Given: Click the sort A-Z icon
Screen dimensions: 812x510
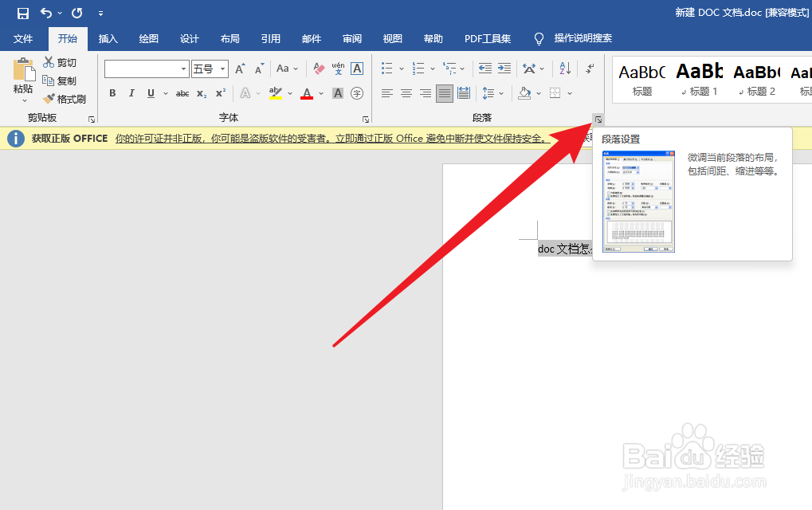Looking at the screenshot, I should click(x=565, y=68).
